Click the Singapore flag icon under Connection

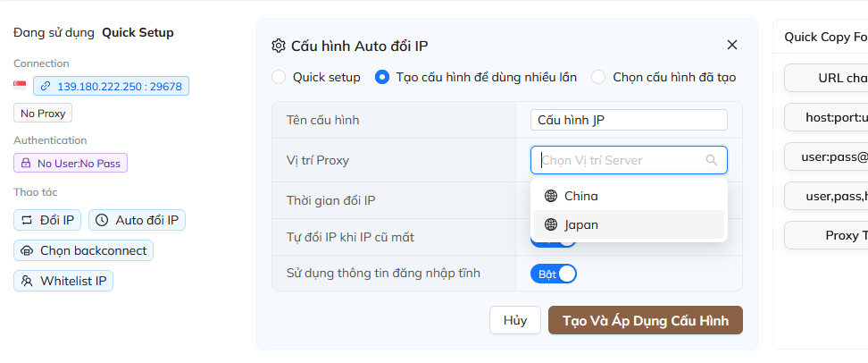(20, 86)
